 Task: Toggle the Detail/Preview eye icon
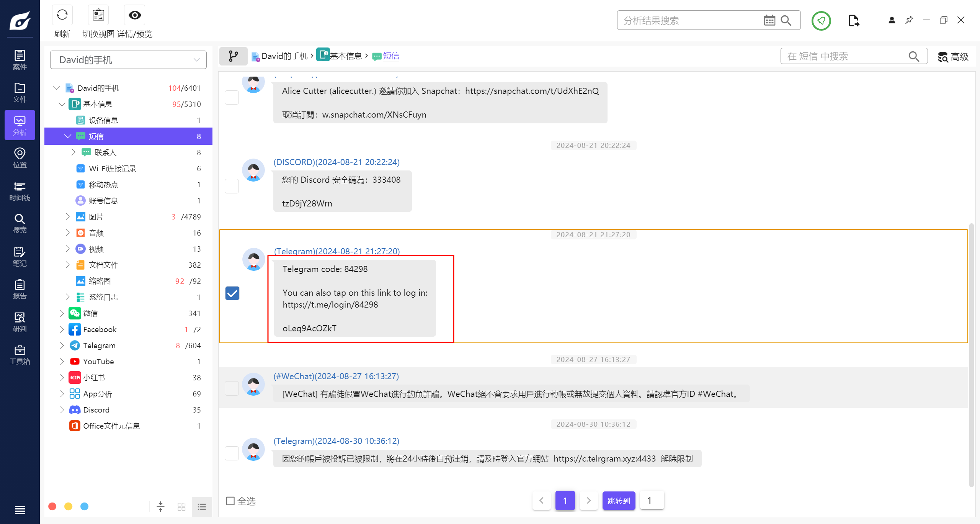135,15
